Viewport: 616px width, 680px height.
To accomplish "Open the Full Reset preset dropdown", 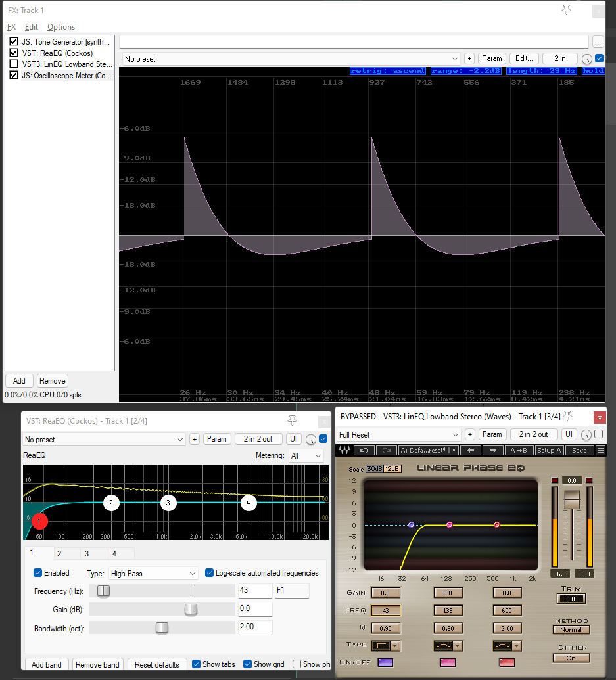I will point(398,434).
